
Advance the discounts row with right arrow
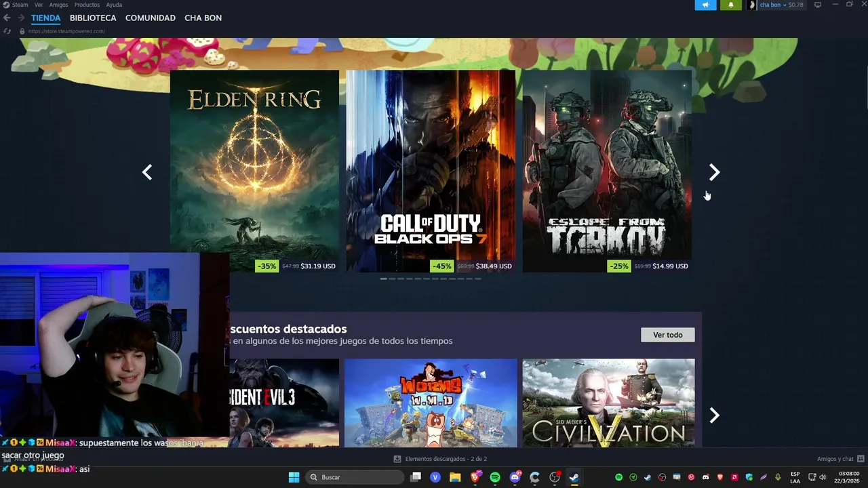point(714,415)
